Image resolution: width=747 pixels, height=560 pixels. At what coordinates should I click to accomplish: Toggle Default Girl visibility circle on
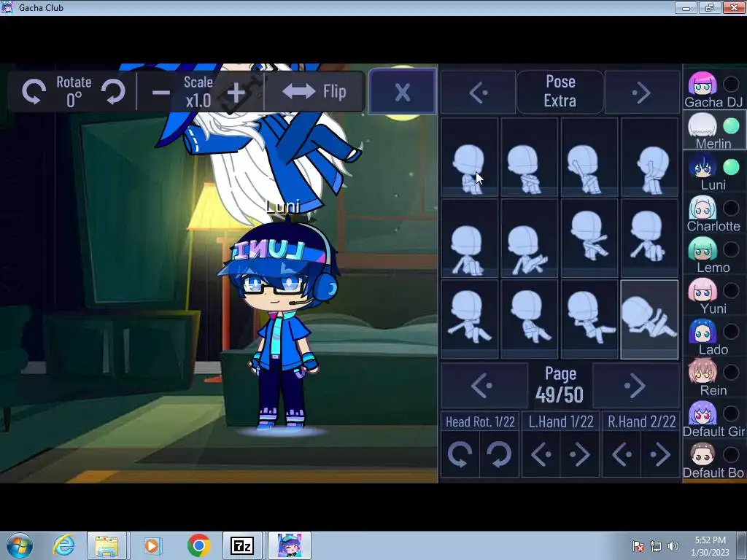click(x=731, y=413)
